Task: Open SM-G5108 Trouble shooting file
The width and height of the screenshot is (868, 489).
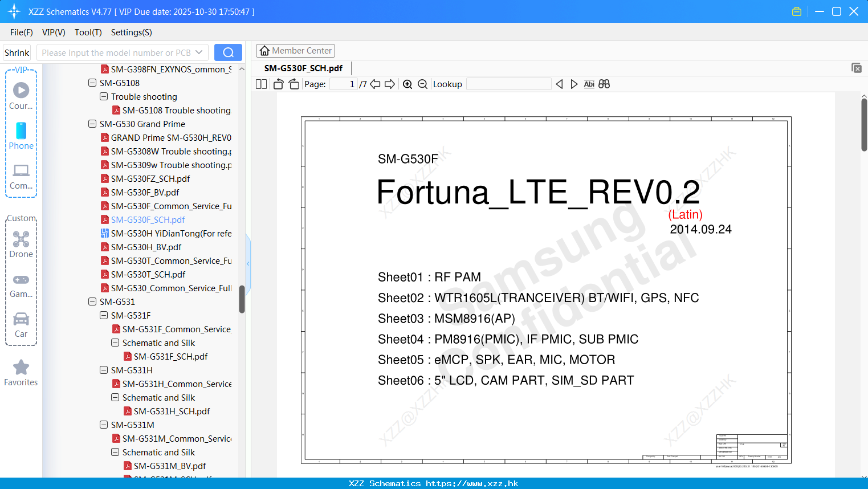Action: point(171,110)
